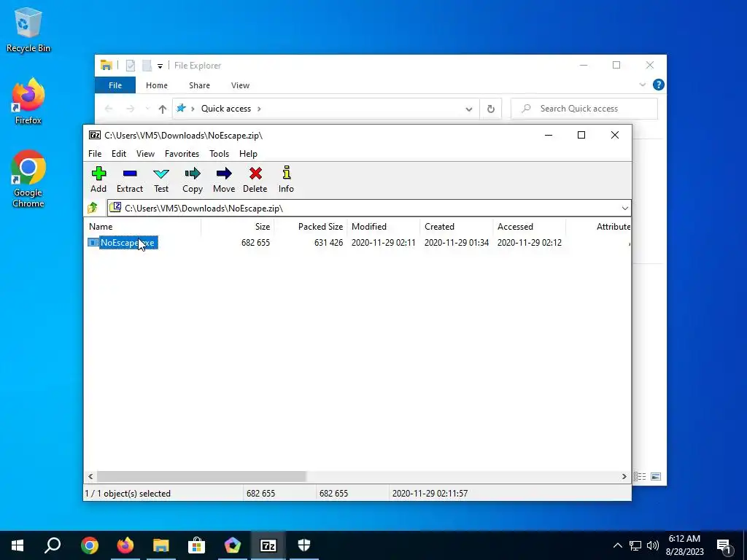
Task: Click Quick access breadcrumb in File Explorer
Action: pyautogui.click(x=226, y=109)
